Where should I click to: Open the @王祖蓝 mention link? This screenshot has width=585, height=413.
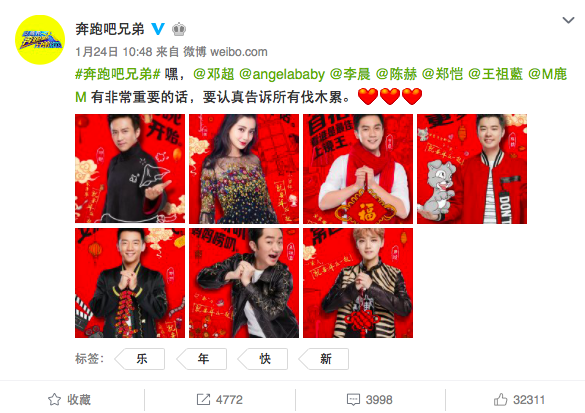[x=495, y=74]
